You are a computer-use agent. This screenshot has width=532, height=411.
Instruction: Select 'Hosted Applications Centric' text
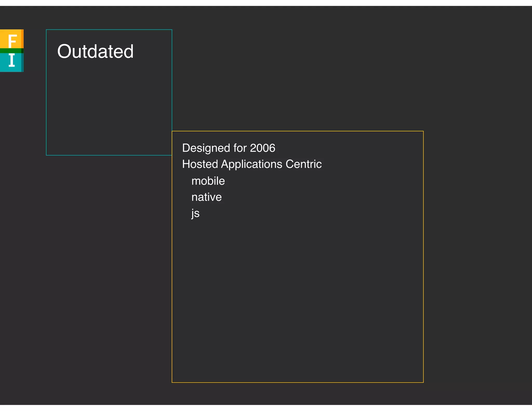click(252, 164)
